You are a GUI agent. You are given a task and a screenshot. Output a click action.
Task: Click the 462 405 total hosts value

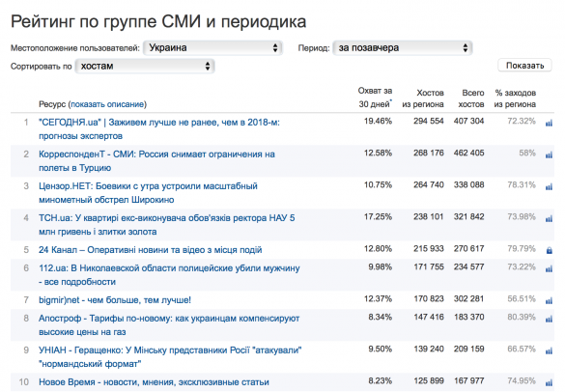point(468,154)
